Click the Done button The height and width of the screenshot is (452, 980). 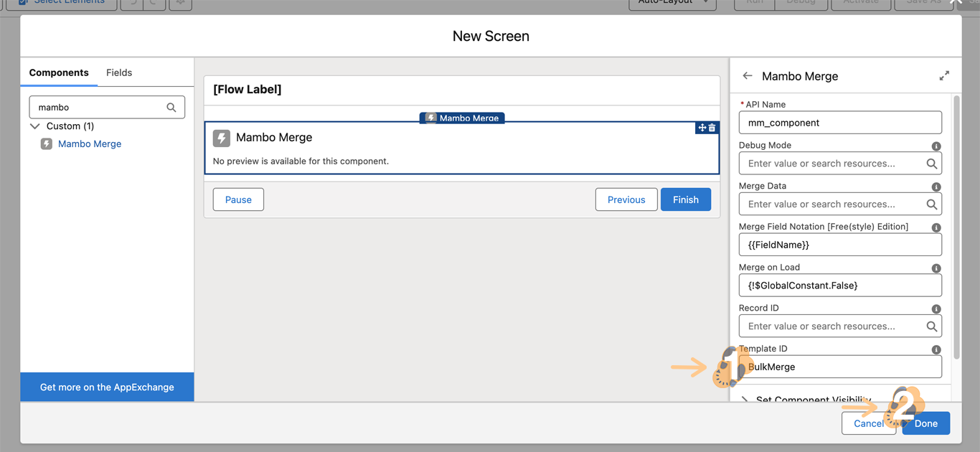[x=925, y=423]
